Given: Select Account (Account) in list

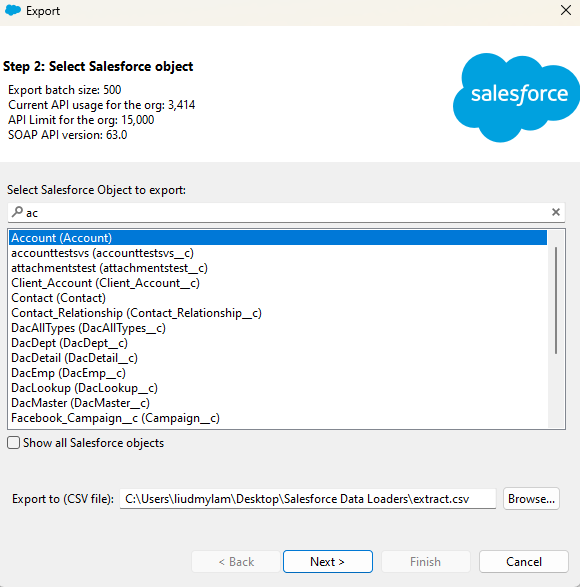Looking at the screenshot, I should 277,238.
